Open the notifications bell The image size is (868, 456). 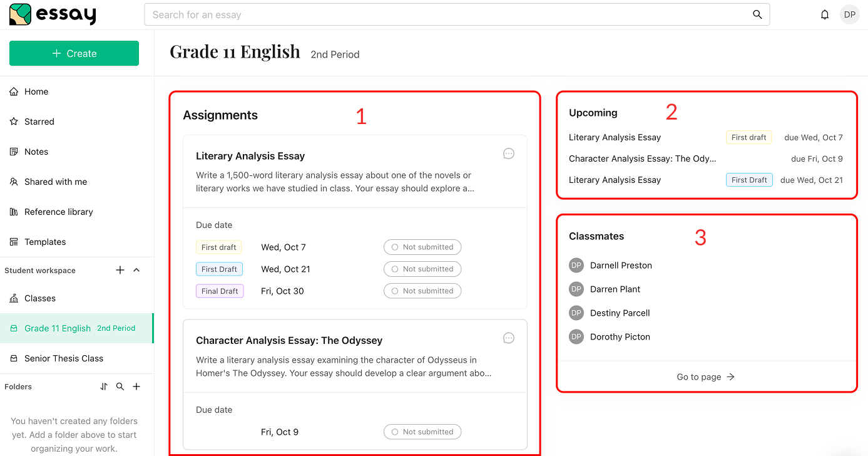pos(825,15)
